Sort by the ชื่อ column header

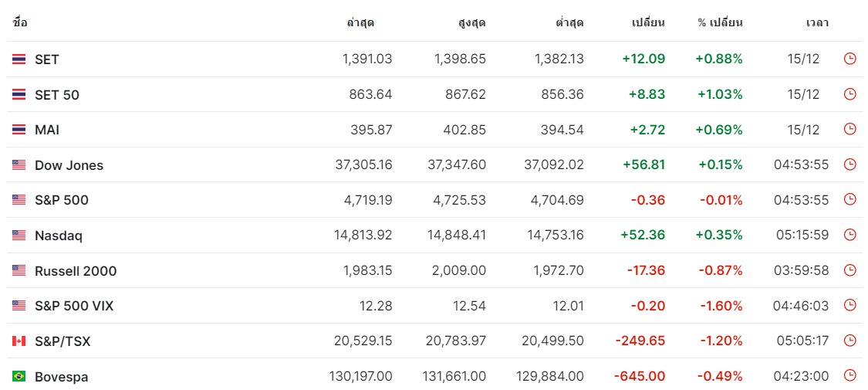(19, 23)
